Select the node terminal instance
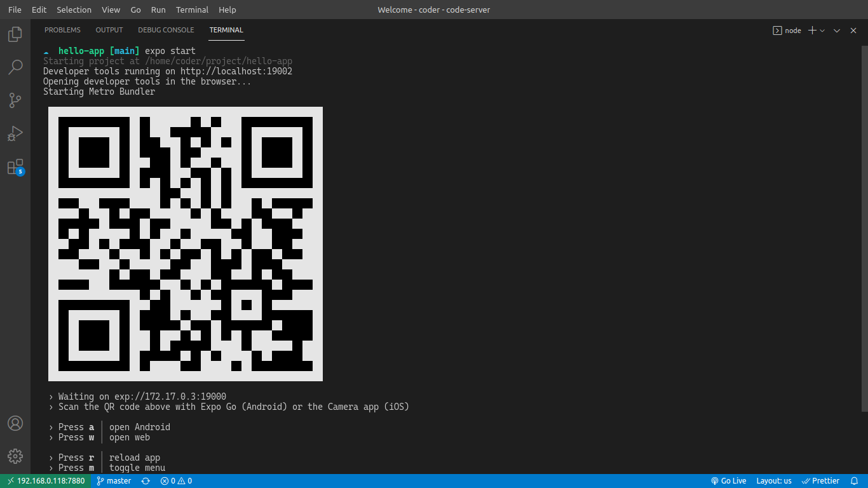This screenshot has height=488, width=868. (787, 30)
